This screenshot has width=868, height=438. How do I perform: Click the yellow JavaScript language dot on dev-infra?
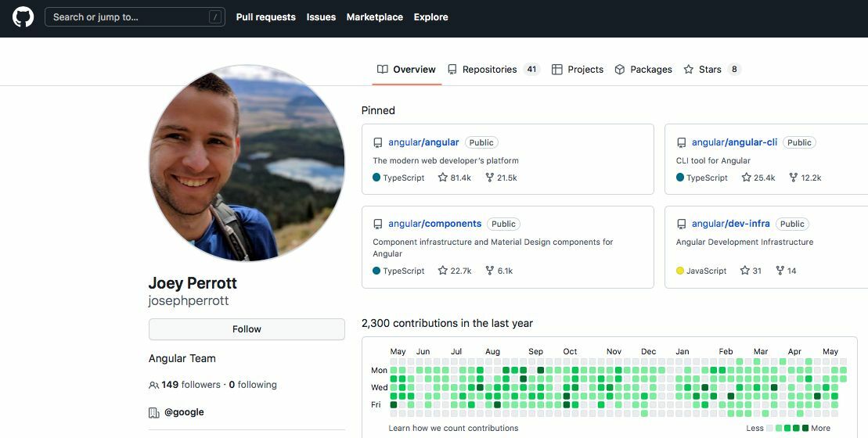pos(680,271)
